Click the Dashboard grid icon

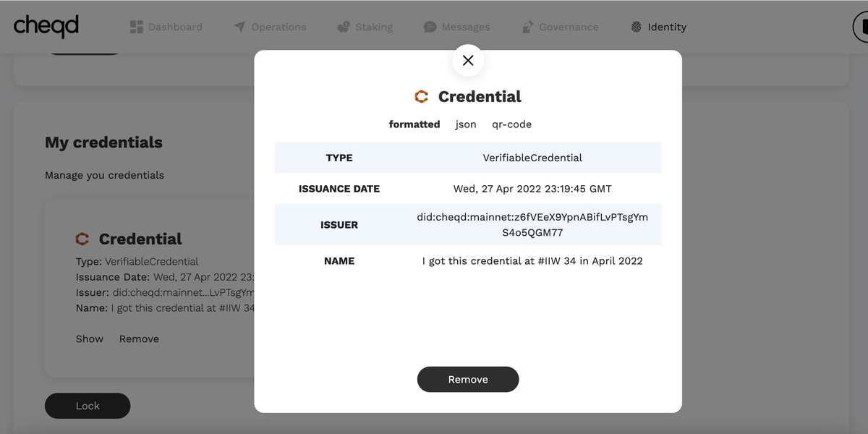pyautogui.click(x=136, y=27)
